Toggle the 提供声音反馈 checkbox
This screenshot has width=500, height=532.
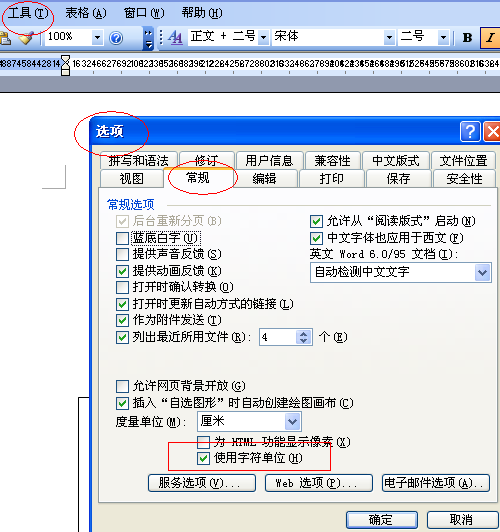(x=122, y=254)
